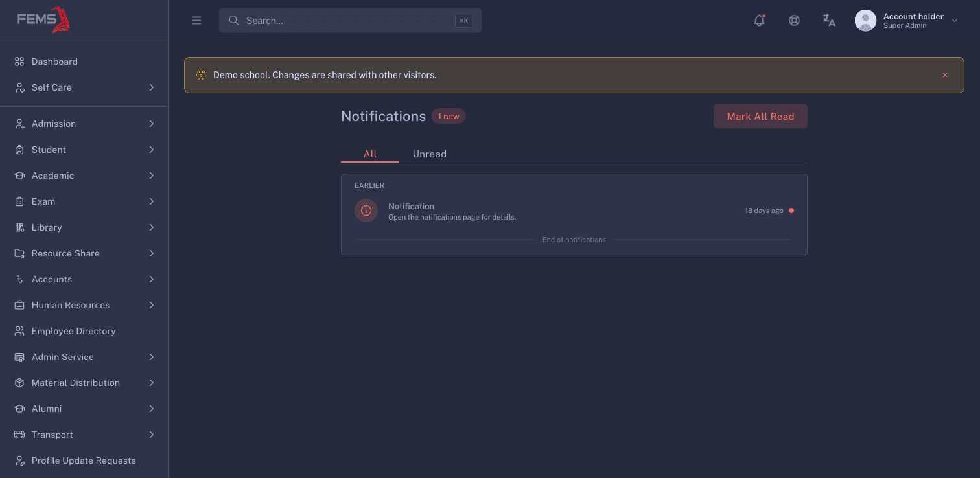Click the Super Admin role text
Screen dimensions: 980x478
[x=905, y=26]
